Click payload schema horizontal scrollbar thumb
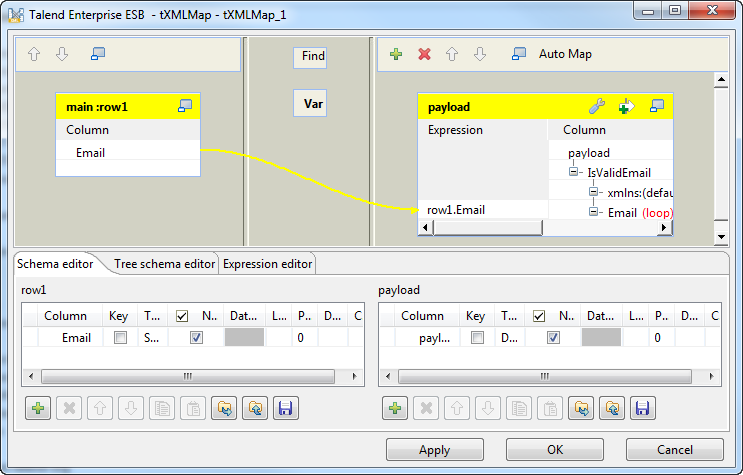This screenshot has height=475, width=743. click(x=545, y=376)
